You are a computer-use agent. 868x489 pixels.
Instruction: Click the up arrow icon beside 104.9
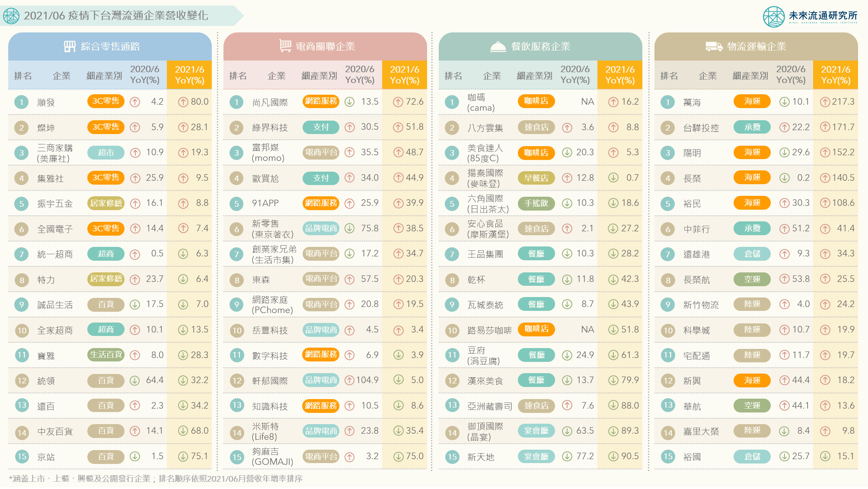point(350,380)
